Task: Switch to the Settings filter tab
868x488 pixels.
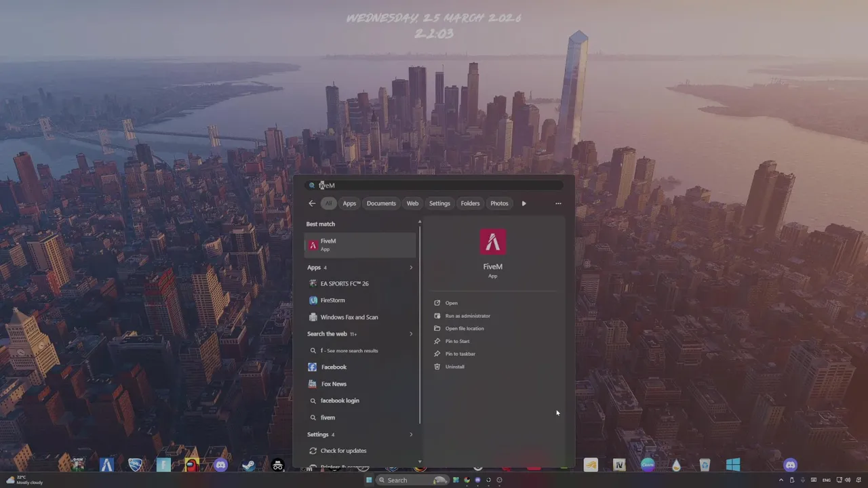Action: 439,203
